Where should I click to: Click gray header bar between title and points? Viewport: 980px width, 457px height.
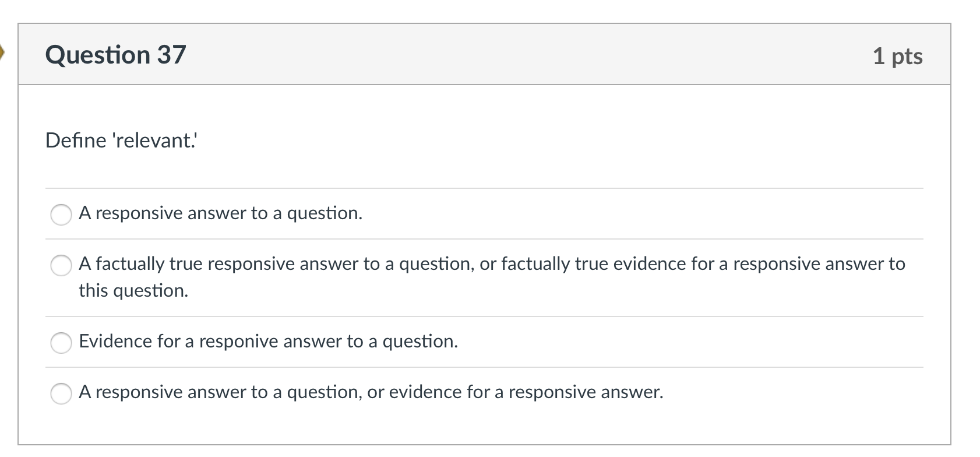coord(524,55)
